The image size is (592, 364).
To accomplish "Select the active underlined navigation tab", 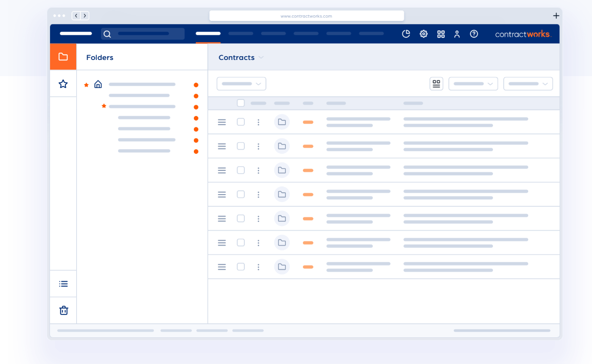I will point(208,34).
